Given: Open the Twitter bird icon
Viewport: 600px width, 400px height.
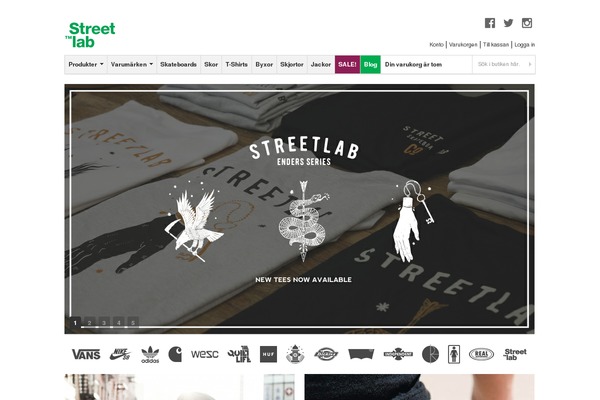Looking at the screenshot, I should 509,23.
